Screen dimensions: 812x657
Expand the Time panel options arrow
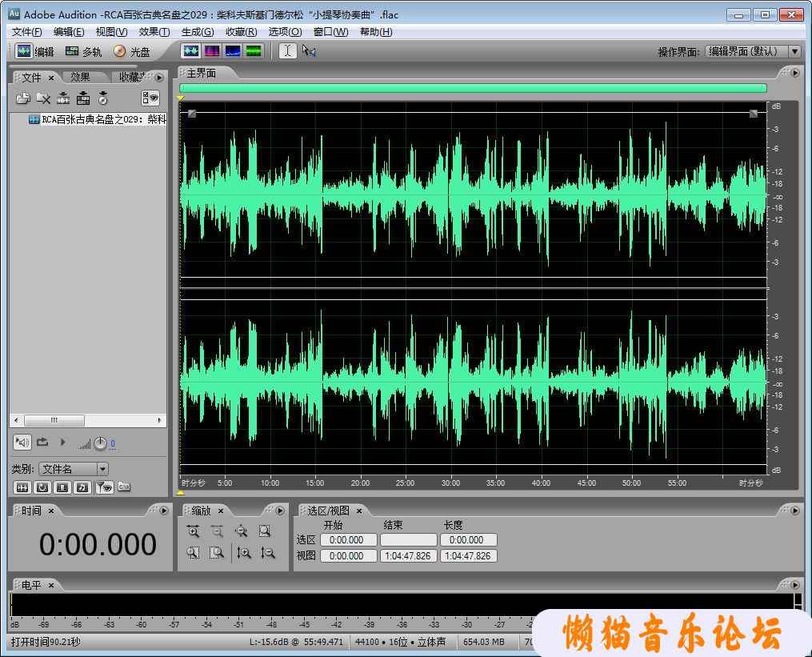pos(163,511)
